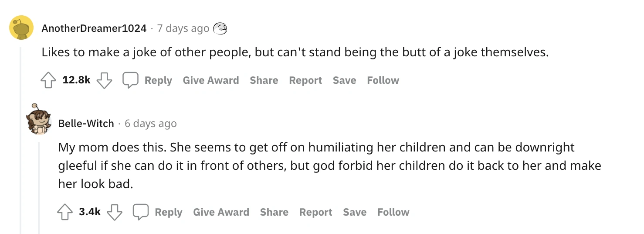This screenshot has width=644, height=234.
Task: Click comment bubble icon on AnotherDreamer1024's comment
Action: 130,81
